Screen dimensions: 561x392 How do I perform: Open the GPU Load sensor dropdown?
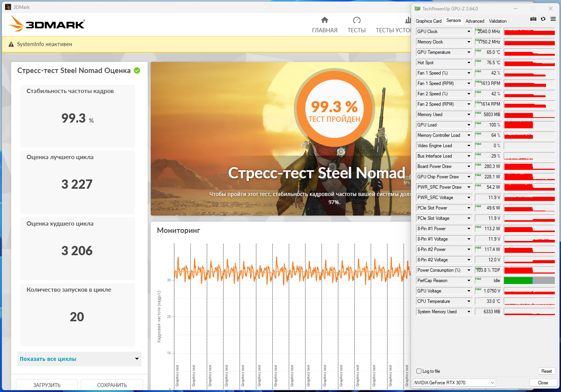[x=469, y=125]
